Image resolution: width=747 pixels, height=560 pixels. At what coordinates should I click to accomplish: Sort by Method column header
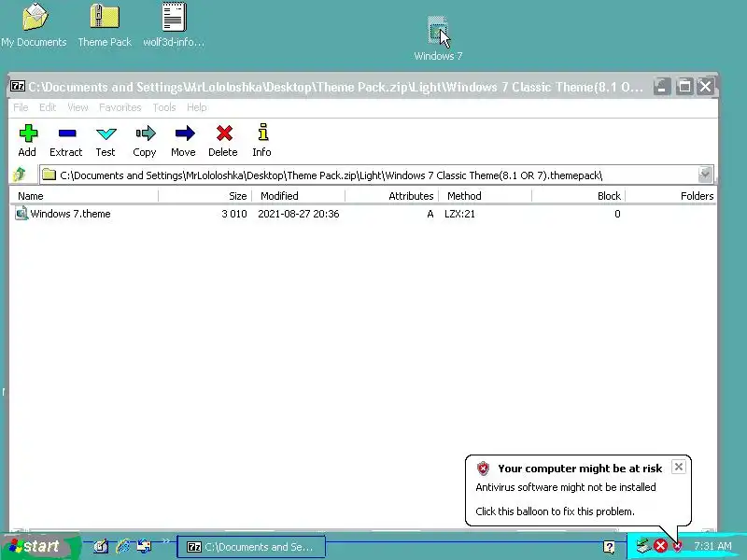tap(486, 196)
